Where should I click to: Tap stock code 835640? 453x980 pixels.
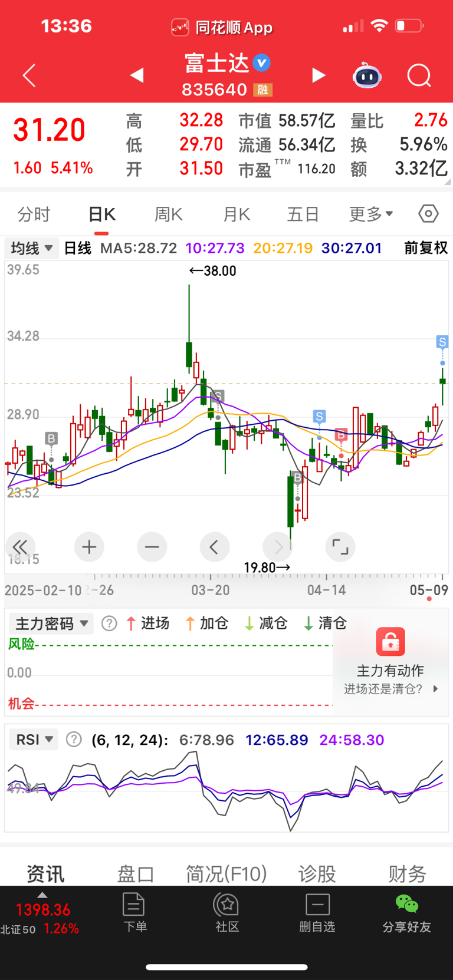point(214,90)
